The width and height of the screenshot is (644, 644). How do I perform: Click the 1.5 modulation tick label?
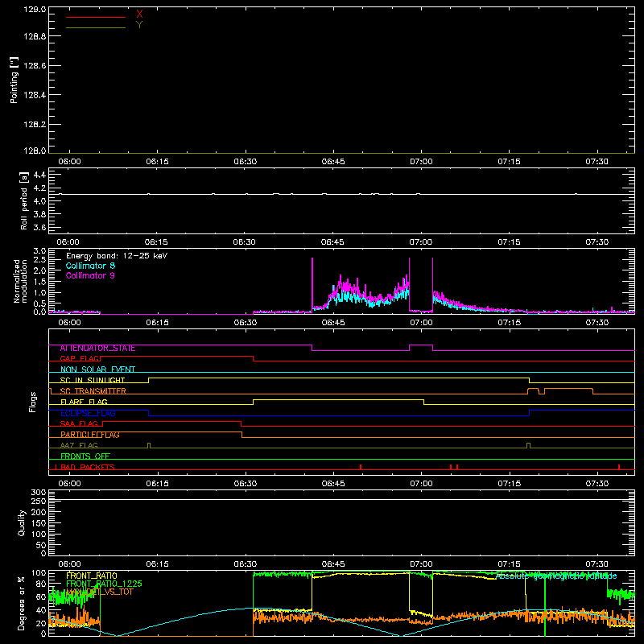tap(39, 282)
